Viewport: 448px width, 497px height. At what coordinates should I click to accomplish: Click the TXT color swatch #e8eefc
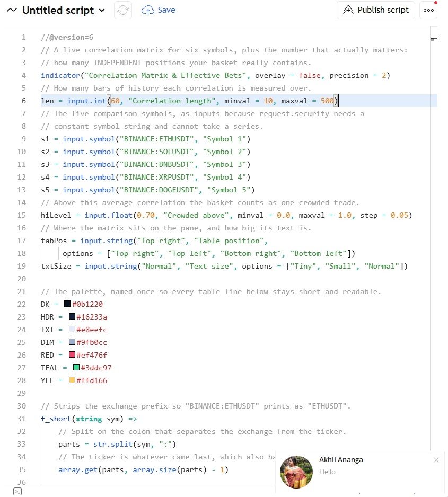point(72,330)
